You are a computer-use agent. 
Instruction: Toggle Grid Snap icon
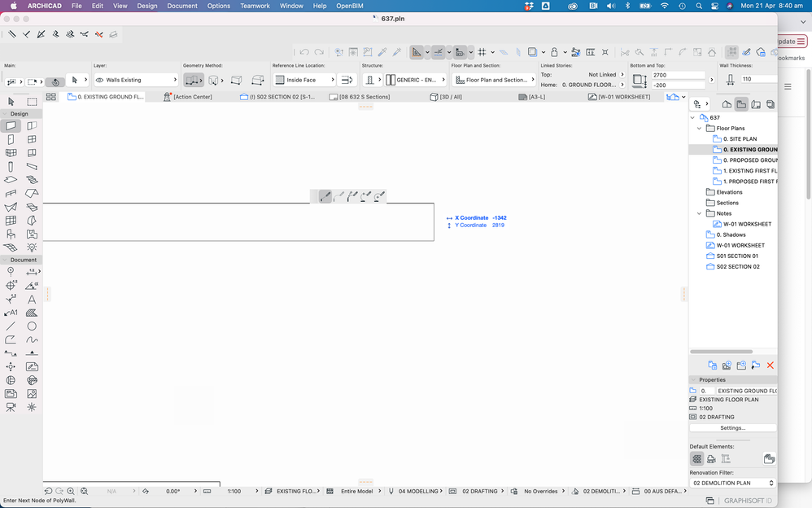coord(482,52)
